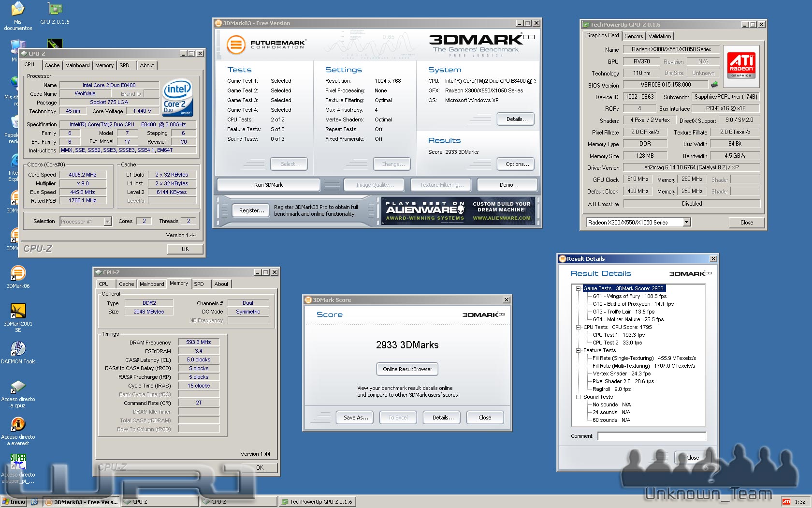Viewport: 812px width, 508px height.
Task: Collapse the Game Tests tree node
Action: pyautogui.click(x=578, y=288)
